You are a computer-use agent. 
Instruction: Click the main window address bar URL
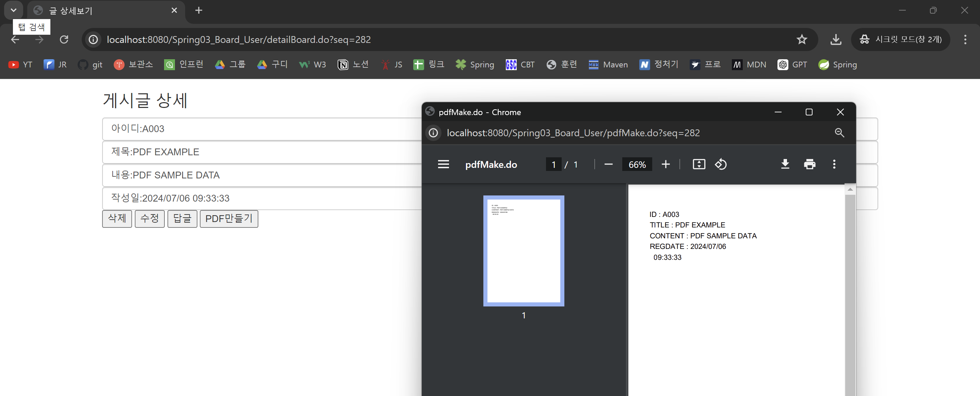[239, 39]
